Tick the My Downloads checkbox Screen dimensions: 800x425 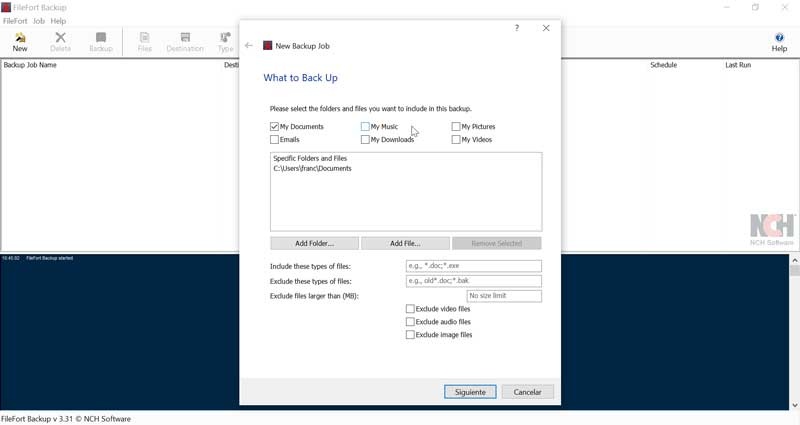click(x=365, y=139)
